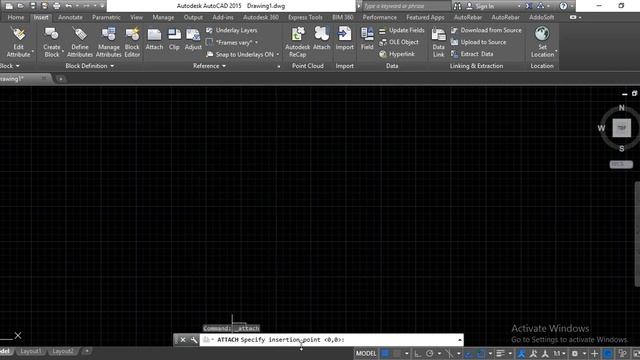640x360 pixels.
Task: Open the Data Link manager
Action: pos(438,42)
